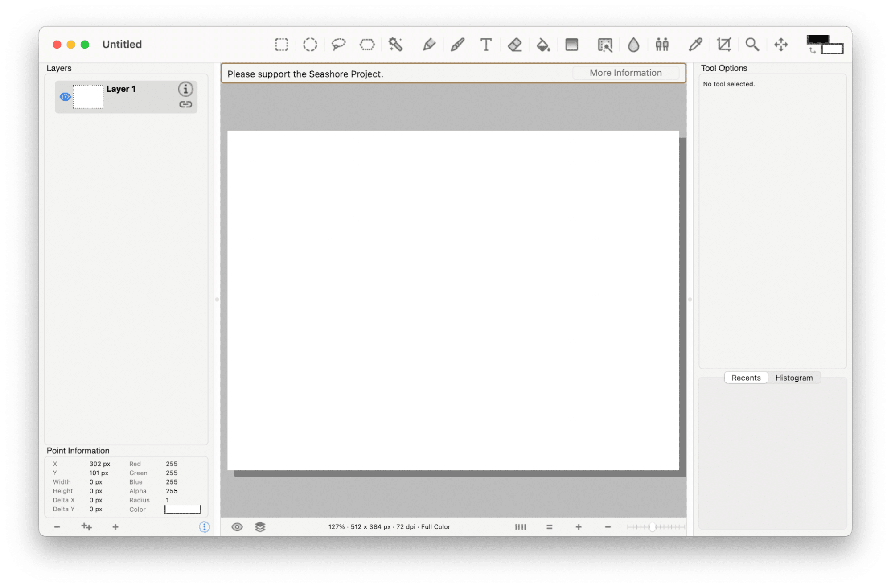Switch to the Recents tab
The height and width of the screenshot is (588, 891).
746,378
